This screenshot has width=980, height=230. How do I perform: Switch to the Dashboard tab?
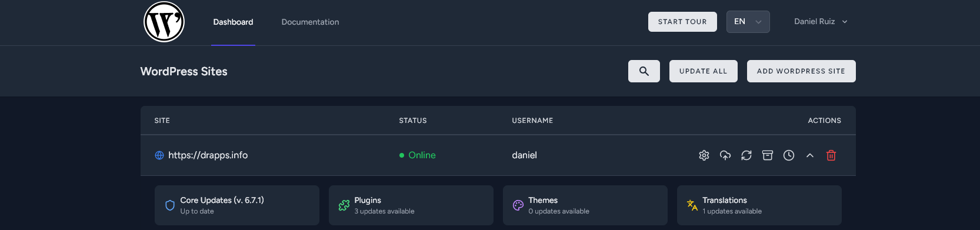pyautogui.click(x=233, y=22)
